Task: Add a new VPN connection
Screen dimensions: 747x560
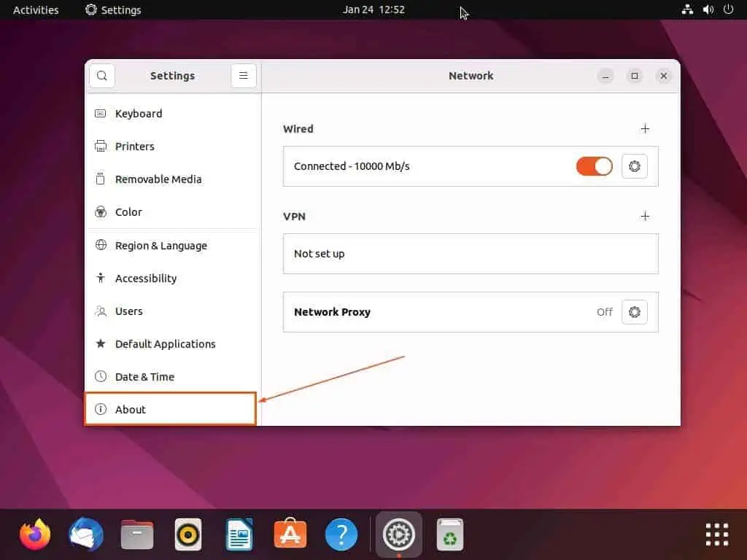Action: [644, 217]
